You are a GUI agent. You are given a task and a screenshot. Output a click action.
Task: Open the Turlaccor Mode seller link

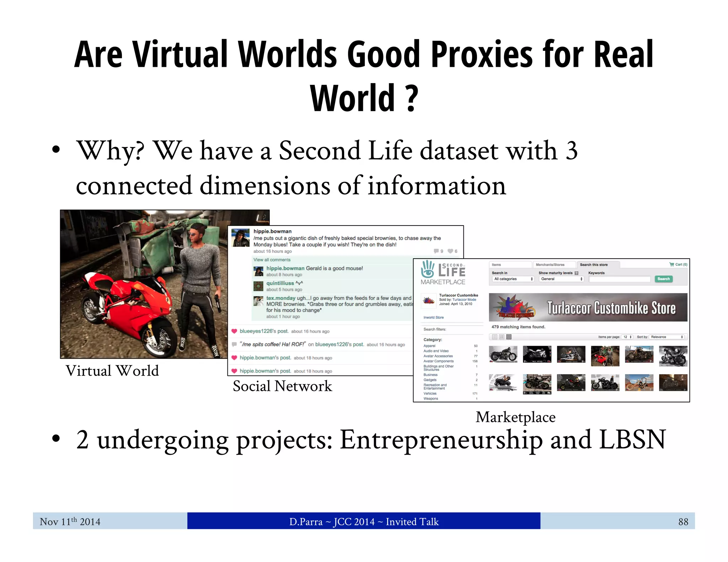(464, 299)
